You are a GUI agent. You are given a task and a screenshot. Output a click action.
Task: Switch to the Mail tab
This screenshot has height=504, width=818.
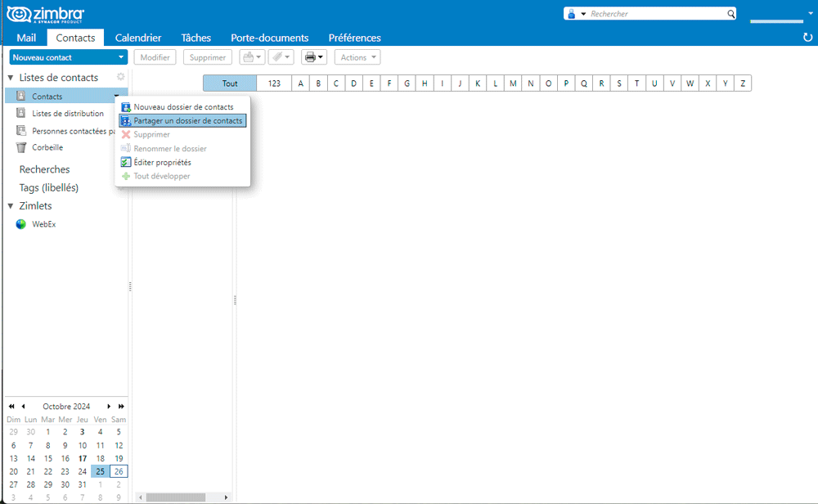point(26,38)
